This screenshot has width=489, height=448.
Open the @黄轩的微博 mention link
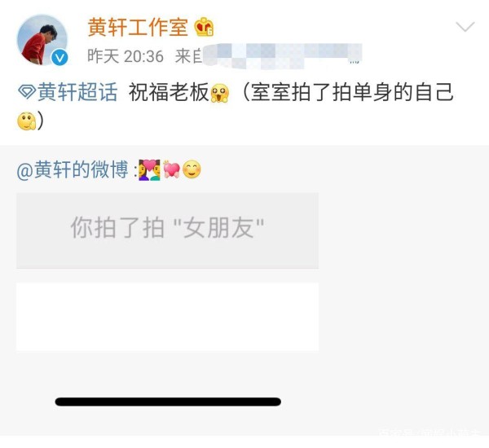(x=73, y=170)
